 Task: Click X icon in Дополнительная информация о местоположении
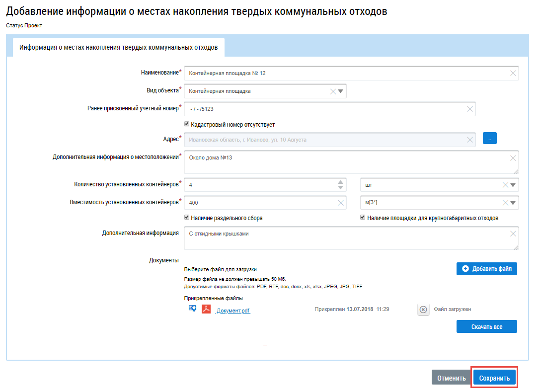(513, 158)
